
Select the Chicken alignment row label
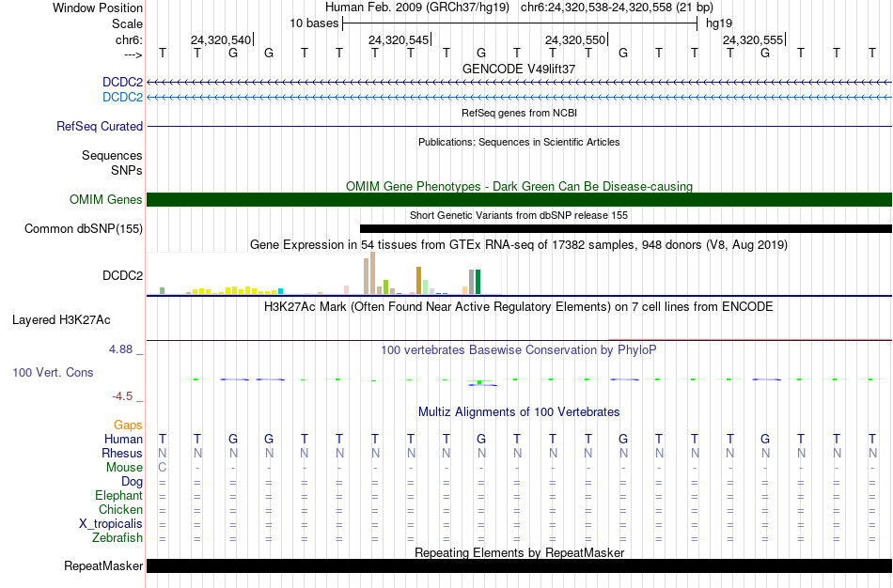tap(120, 509)
